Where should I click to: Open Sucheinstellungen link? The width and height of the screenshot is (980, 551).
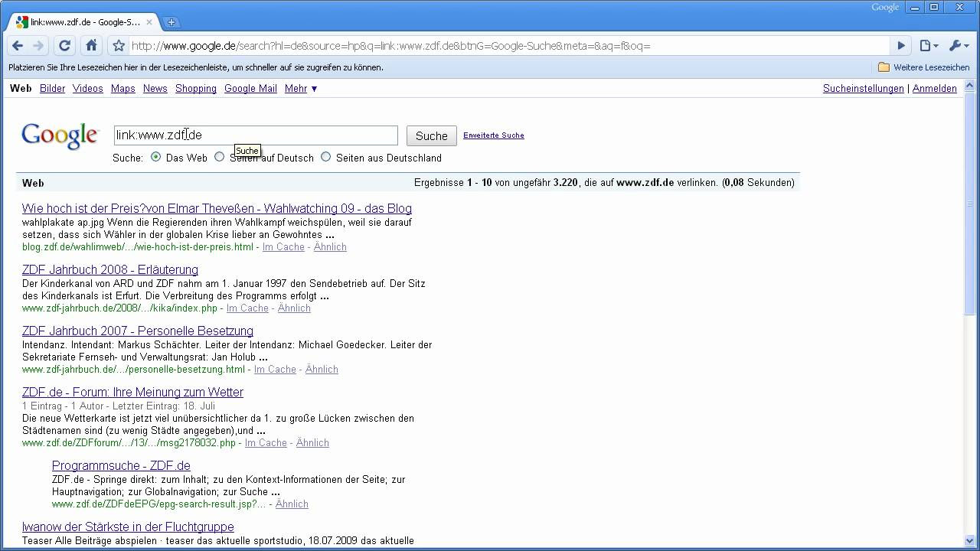(x=864, y=89)
